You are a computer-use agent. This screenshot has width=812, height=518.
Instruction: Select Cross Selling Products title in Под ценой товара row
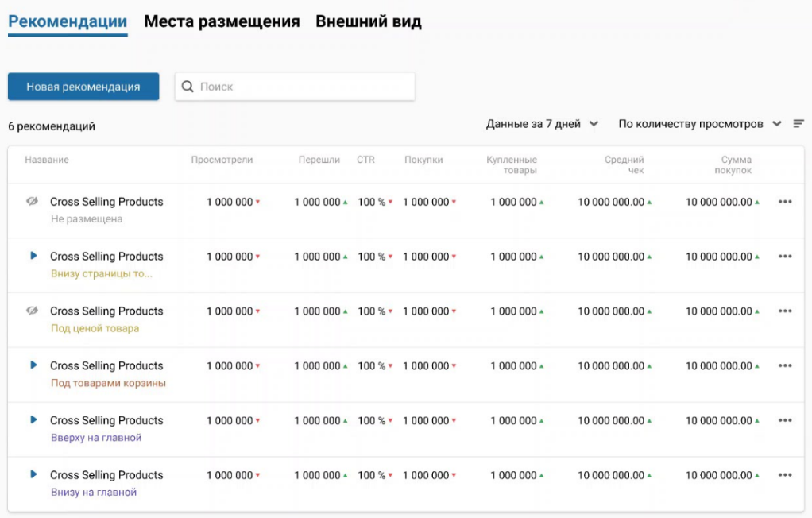click(x=106, y=311)
